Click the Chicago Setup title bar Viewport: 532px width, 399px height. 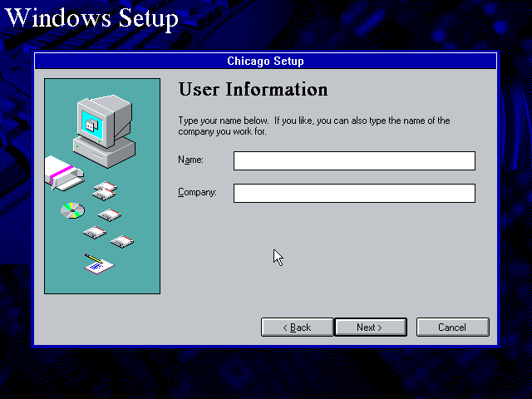pyautogui.click(x=266, y=61)
